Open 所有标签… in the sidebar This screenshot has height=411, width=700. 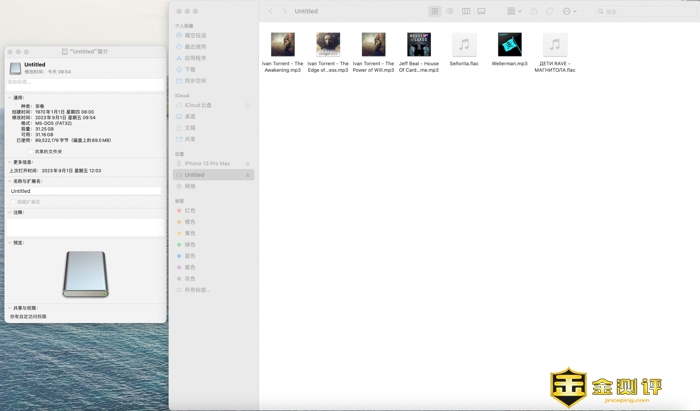(x=197, y=290)
